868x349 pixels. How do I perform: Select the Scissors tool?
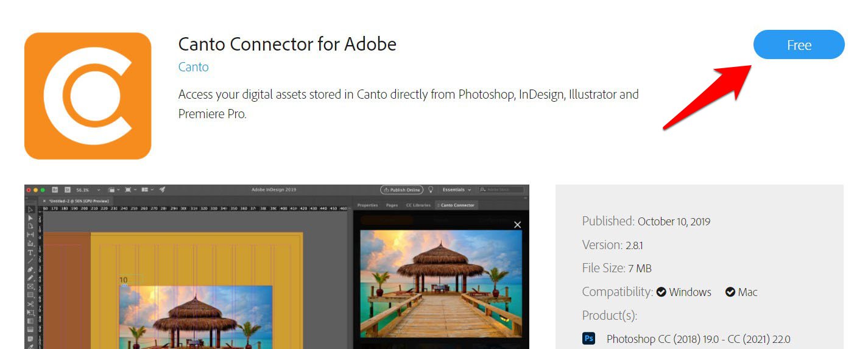click(30, 304)
